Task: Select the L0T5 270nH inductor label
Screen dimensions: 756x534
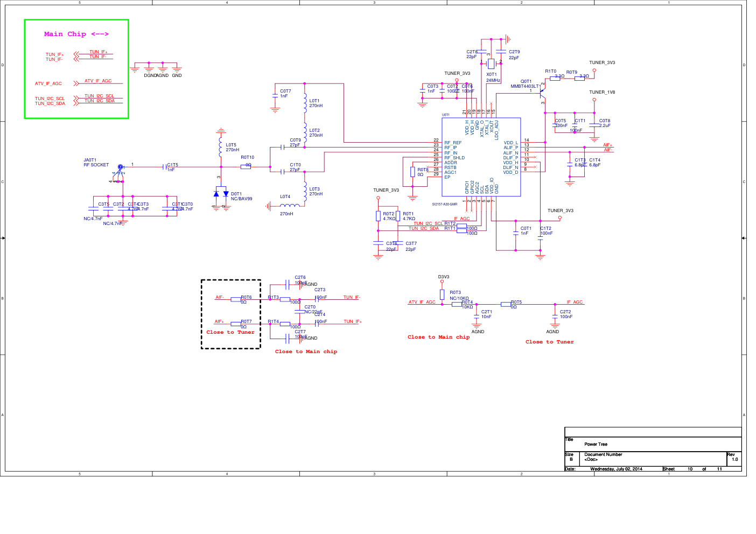Action: tap(233, 147)
